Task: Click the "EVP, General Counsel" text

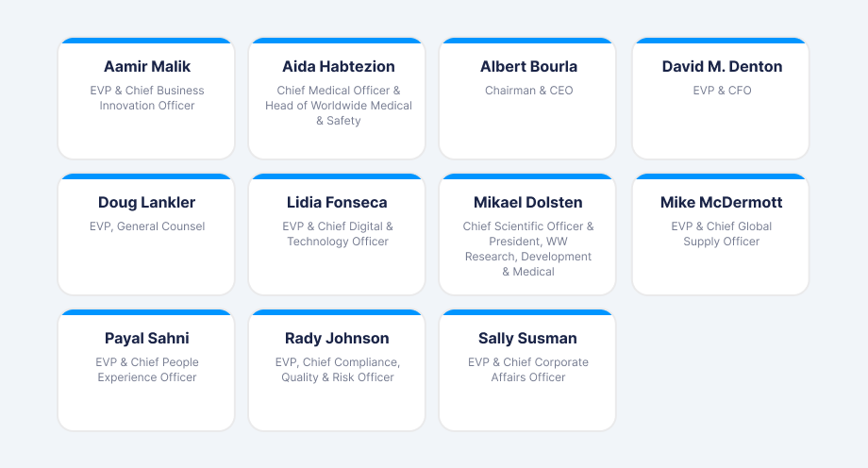Action: click(x=146, y=226)
